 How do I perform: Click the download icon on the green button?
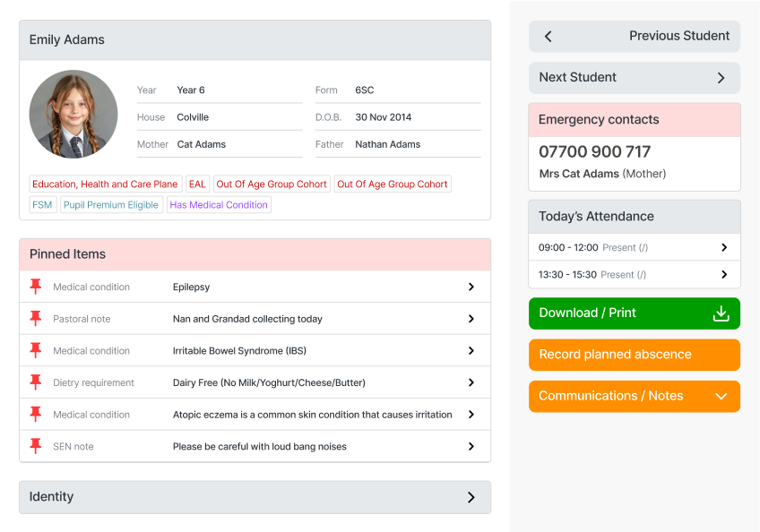[x=721, y=313]
